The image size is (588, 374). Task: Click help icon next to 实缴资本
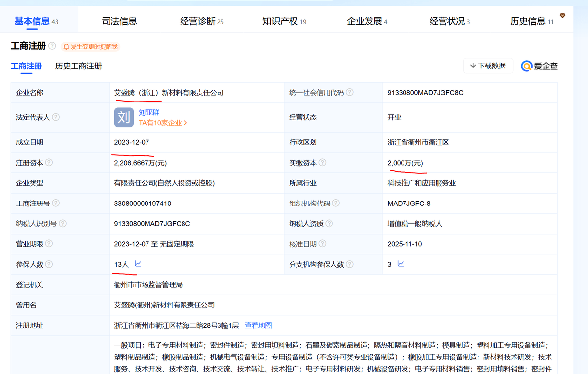322,163
